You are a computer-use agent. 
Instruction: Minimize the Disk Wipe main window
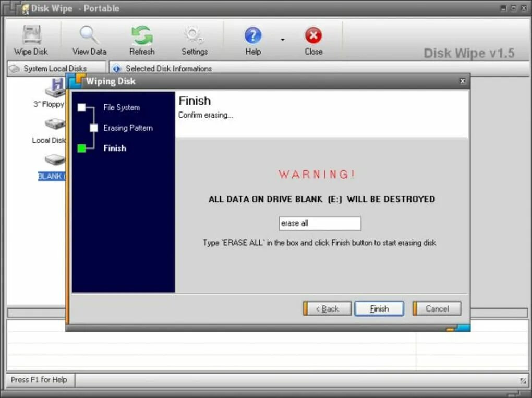pos(503,8)
